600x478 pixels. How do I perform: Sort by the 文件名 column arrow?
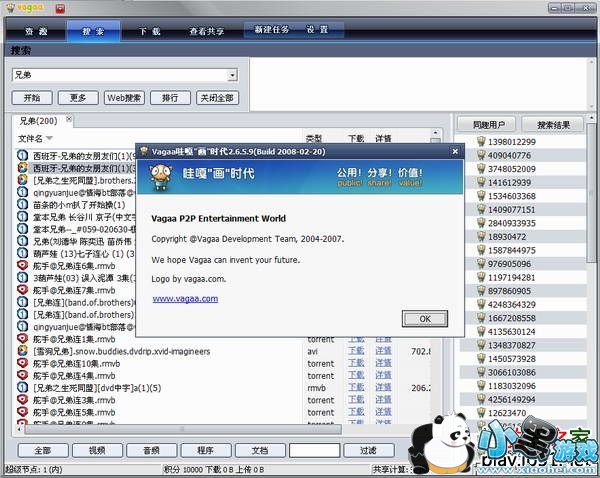click(x=49, y=138)
